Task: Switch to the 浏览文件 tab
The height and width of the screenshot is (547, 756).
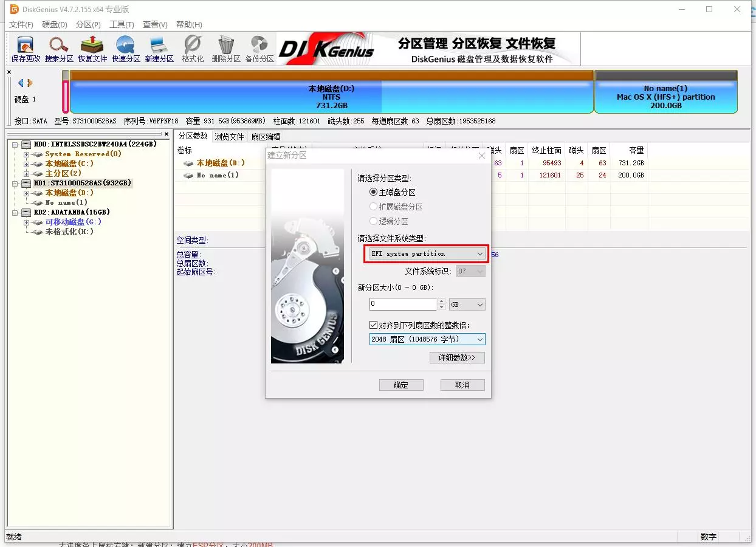Action: (229, 137)
